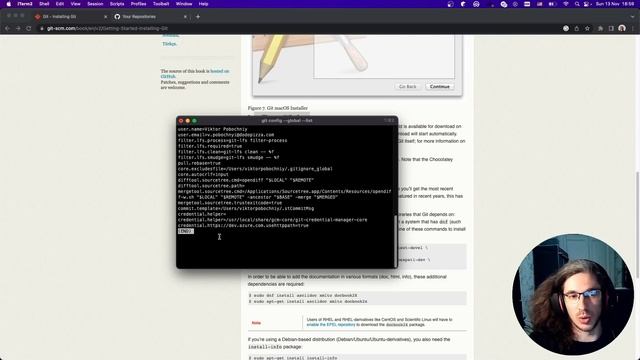
Task: Click the menu bar date and time
Action: pos(615,4)
